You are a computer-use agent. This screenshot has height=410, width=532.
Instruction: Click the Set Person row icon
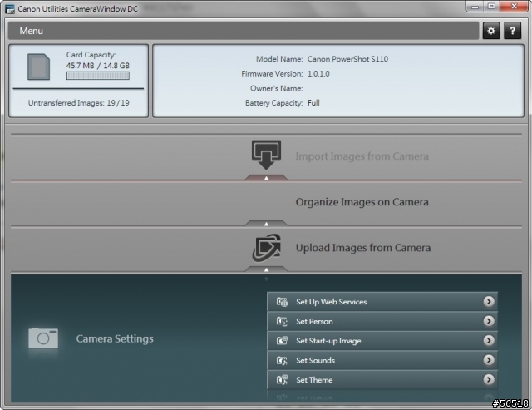(282, 321)
